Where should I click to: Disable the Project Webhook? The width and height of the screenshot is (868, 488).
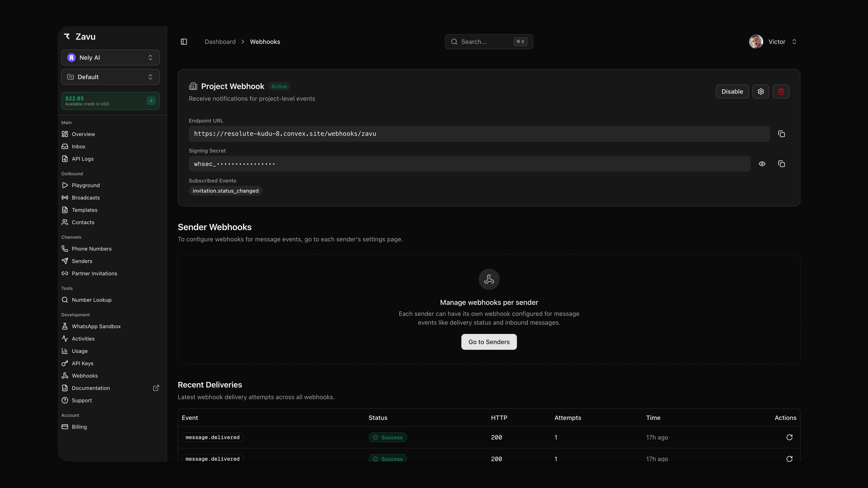[x=732, y=91]
